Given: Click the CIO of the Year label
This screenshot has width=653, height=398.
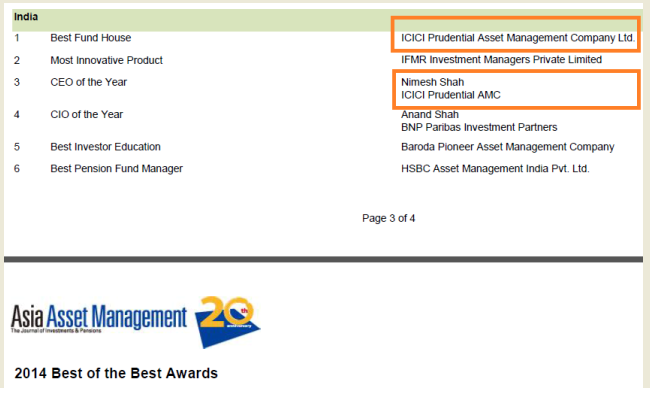Looking at the screenshot, I should tap(87, 114).
